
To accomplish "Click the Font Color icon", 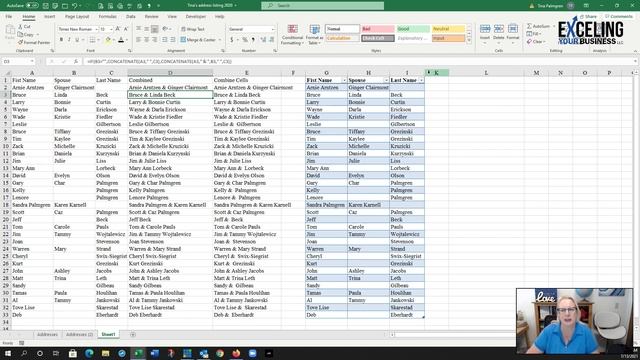I will (x=121, y=40).
